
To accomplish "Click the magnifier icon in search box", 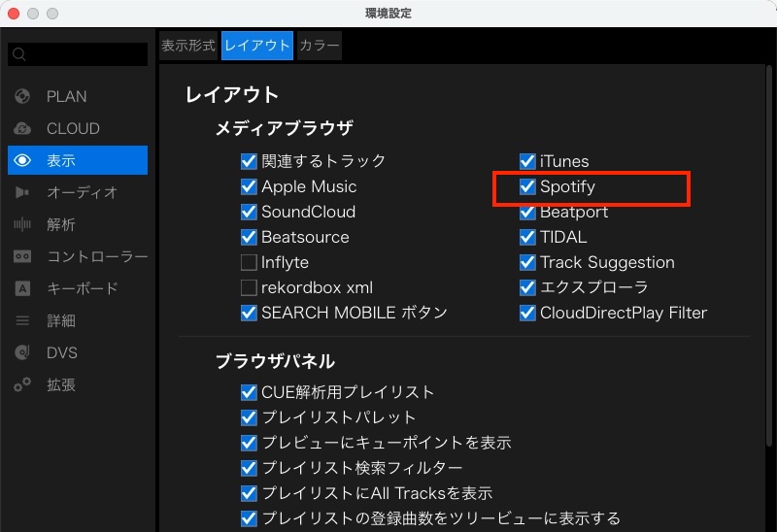I will pos(19,54).
